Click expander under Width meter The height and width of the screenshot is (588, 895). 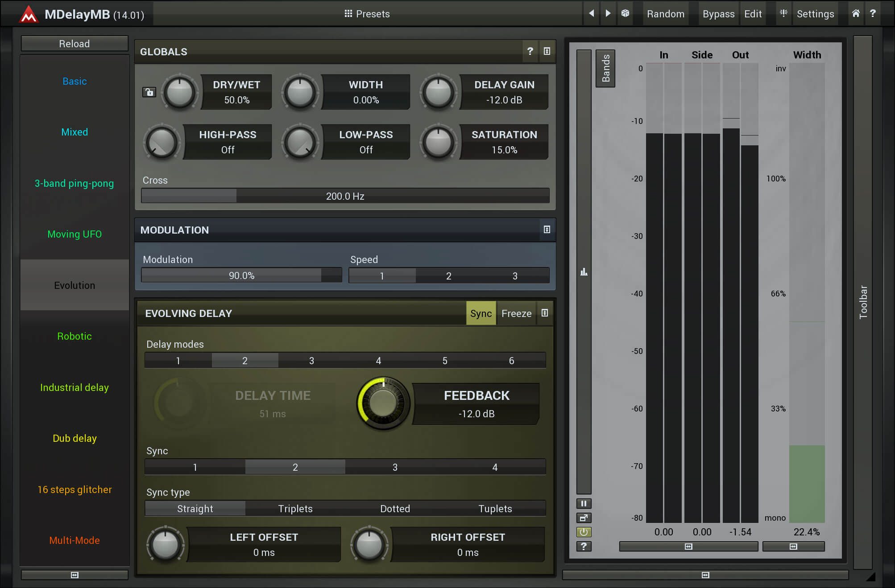coord(793,547)
